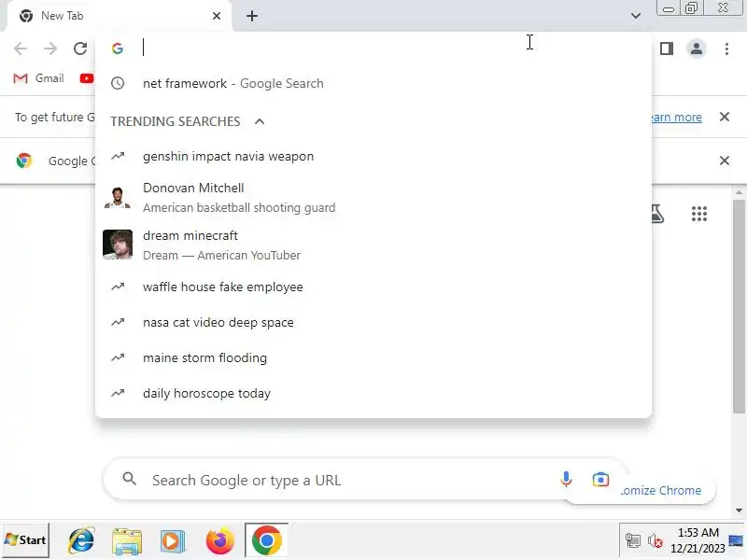Click the browser forward arrow
Viewport: 747px width, 560px height.
pos(50,49)
